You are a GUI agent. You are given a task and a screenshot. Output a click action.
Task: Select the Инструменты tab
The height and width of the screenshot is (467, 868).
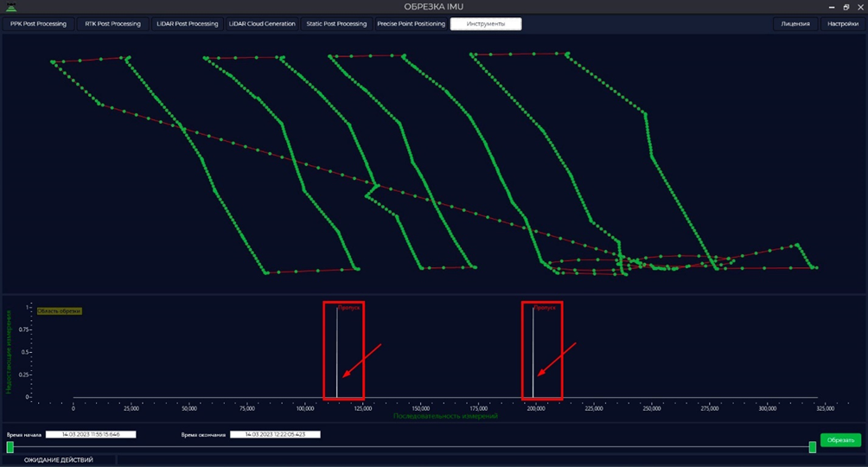point(486,24)
